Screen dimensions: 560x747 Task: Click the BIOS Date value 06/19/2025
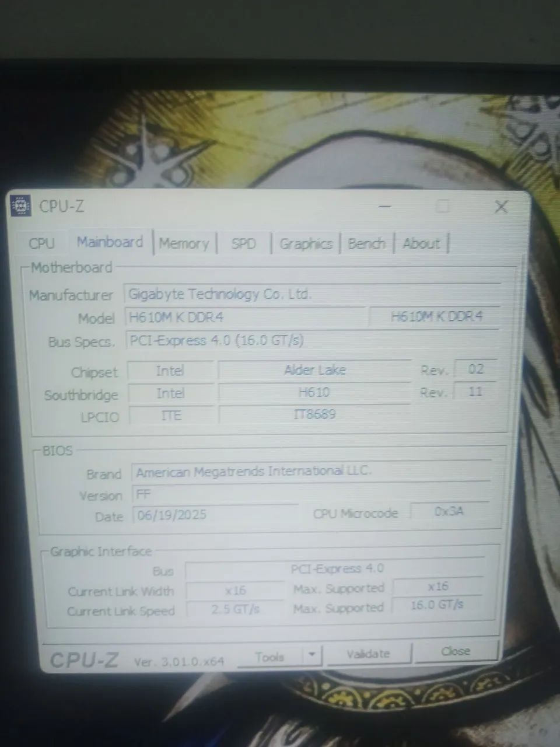click(x=215, y=515)
